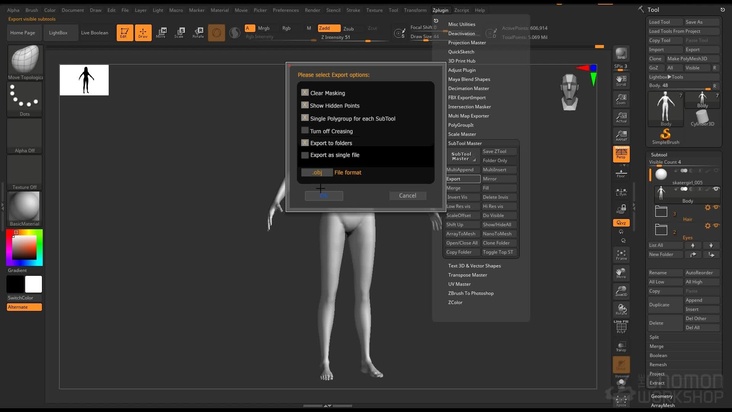Viewport: 732px width, 412px height.
Task: Expand the Split subsection under Subtool
Action: (x=654, y=337)
